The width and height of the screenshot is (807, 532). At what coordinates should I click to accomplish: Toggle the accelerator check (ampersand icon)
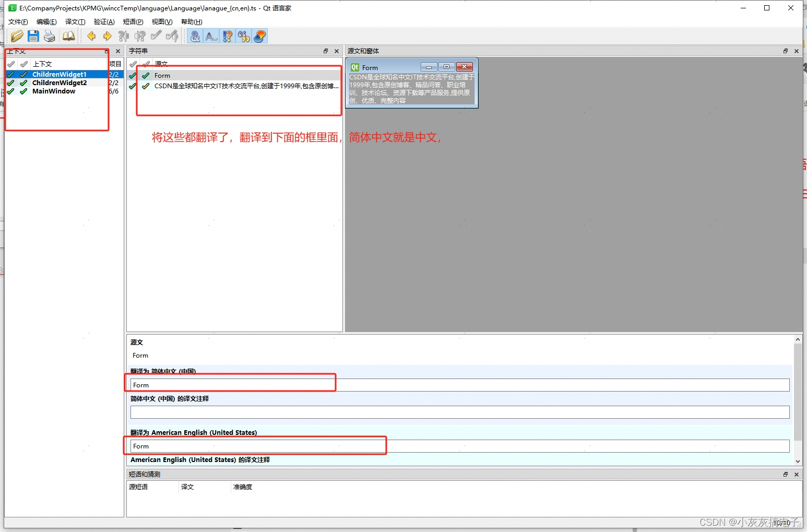tap(195, 36)
